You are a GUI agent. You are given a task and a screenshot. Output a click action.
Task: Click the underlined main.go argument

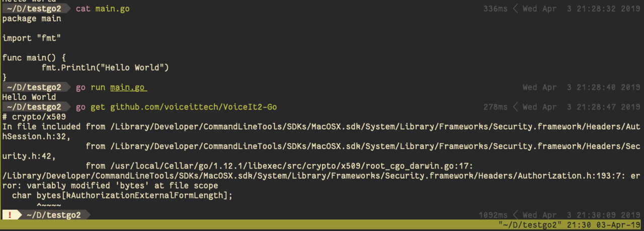128,88
